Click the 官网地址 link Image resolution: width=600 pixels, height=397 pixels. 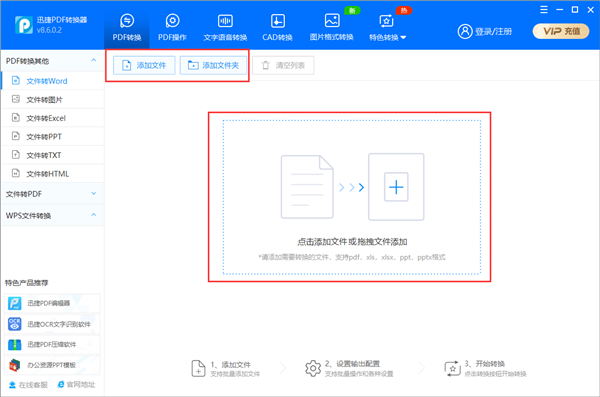coord(76,384)
